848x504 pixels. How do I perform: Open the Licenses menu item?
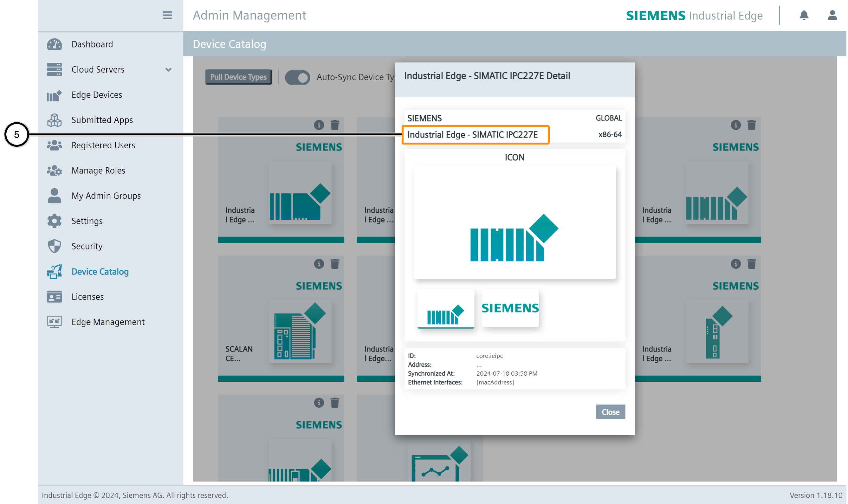87,296
